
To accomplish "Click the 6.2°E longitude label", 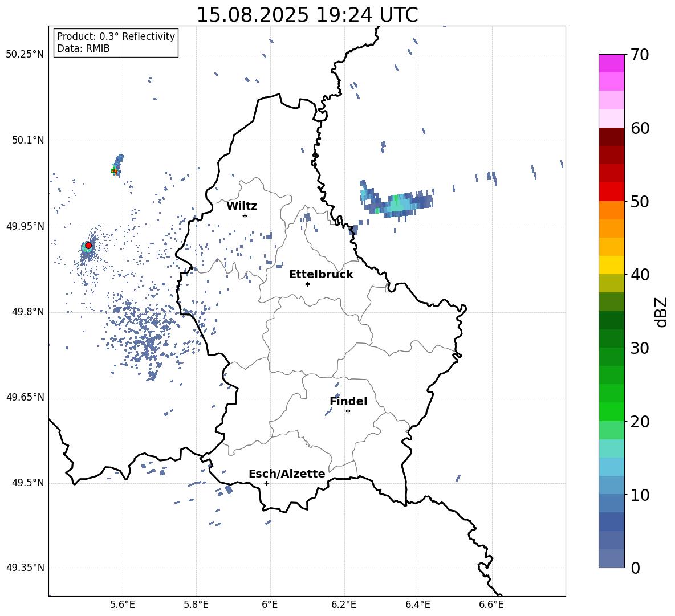I will click(344, 605).
